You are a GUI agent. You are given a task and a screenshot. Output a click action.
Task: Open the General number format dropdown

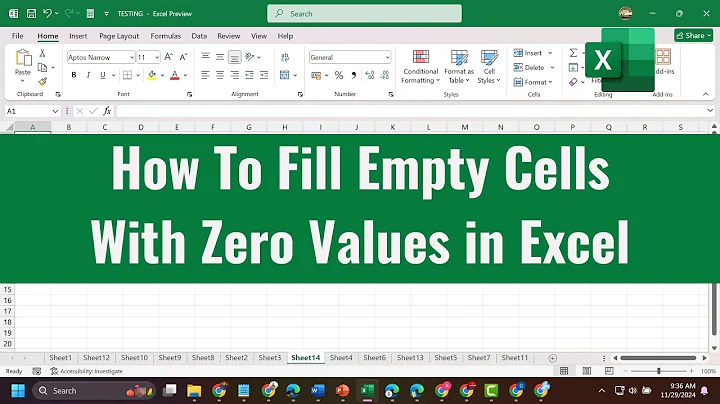(388, 57)
